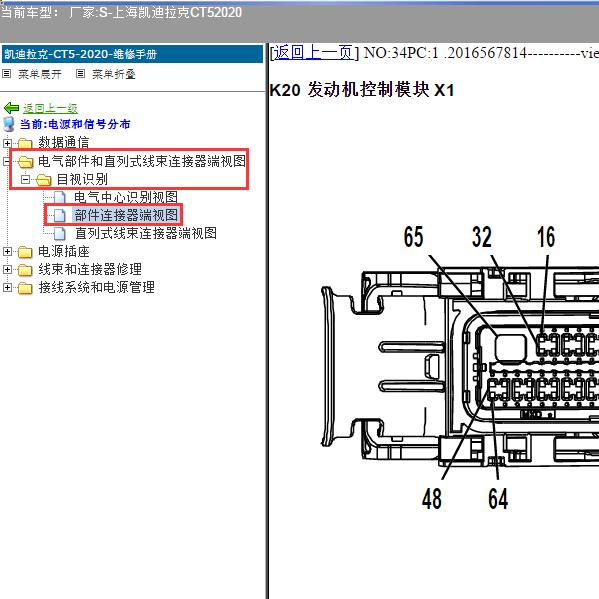Click the current-section icon beside 当前:电源和信号分布
599x599 pixels.
(x=8, y=124)
